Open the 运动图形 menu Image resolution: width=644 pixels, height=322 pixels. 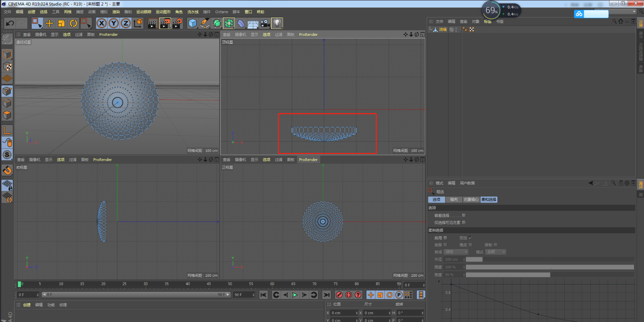coord(163,12)
